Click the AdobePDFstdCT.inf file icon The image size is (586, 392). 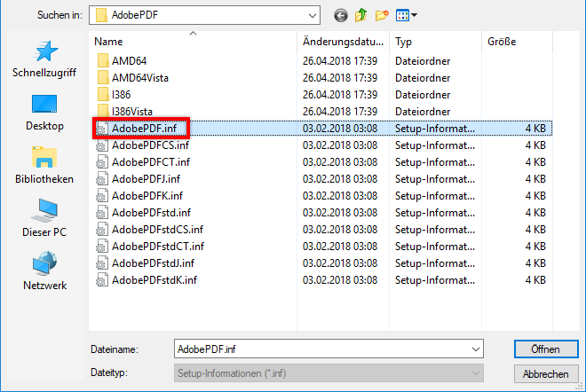(101, 246)
